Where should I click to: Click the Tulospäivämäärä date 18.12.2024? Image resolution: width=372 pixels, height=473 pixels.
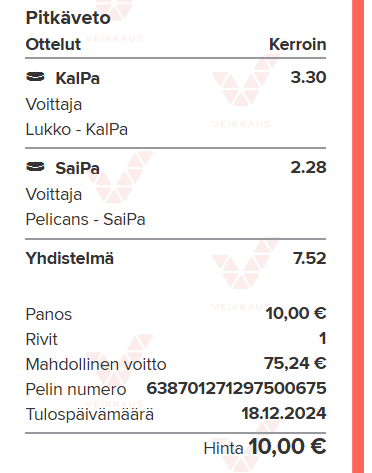(x=283, y=413)
